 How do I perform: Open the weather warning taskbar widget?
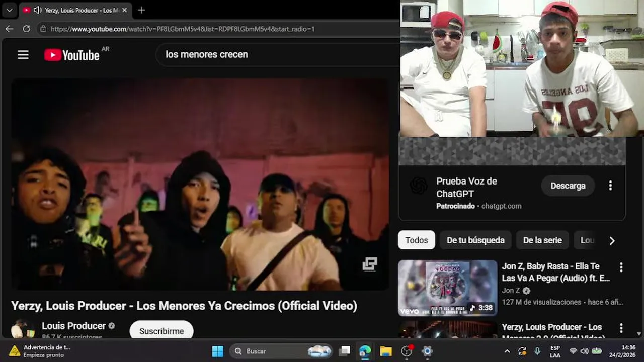click(40, 351)
